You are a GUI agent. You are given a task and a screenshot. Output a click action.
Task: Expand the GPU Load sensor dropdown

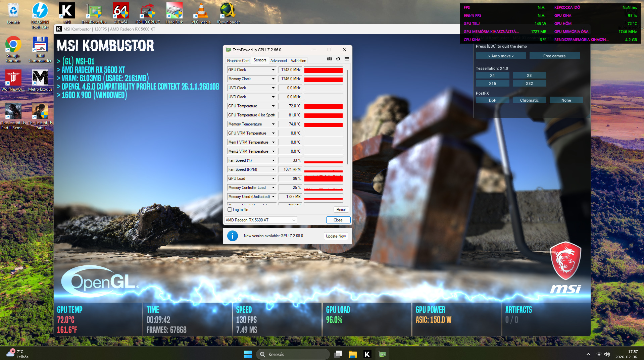tap(273, 178)
